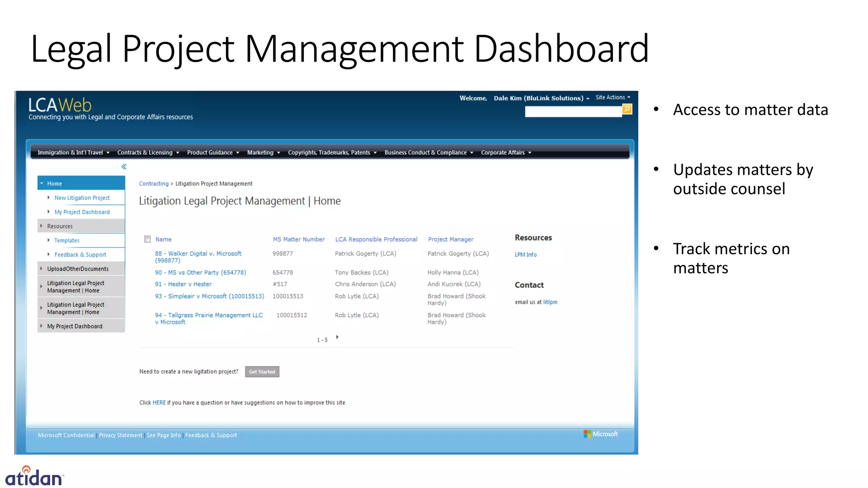868x488 pixels.
Task: Click matter number 998877 cell
Action: tap(283, 254)
